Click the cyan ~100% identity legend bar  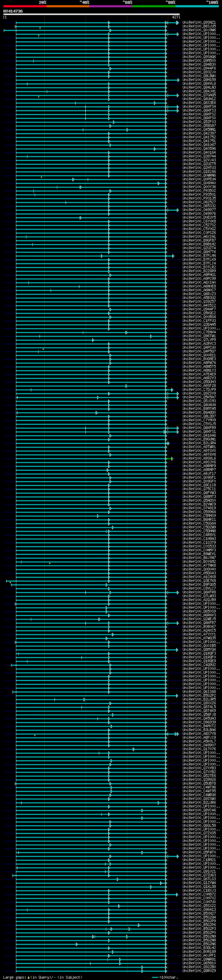click(197, 6)
